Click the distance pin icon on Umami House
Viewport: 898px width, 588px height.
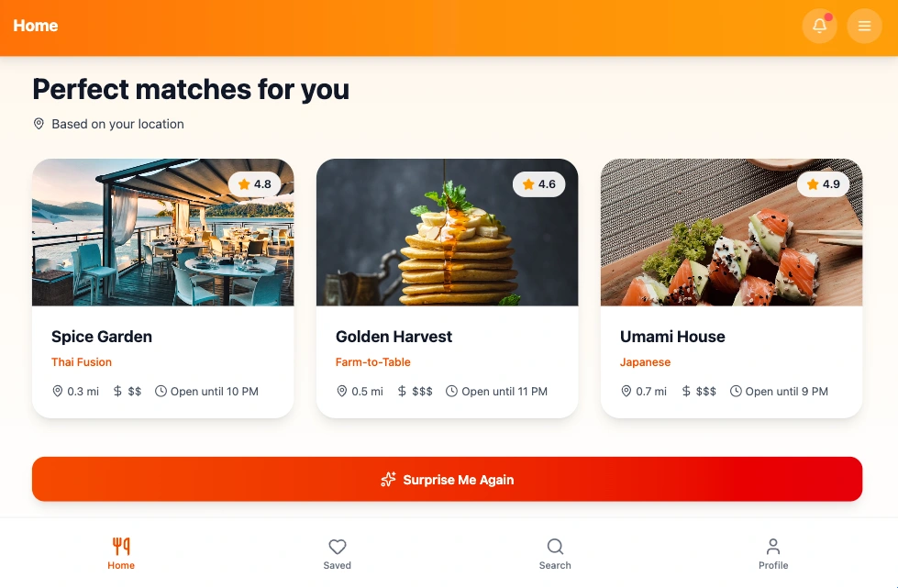(x=626, y=391)
